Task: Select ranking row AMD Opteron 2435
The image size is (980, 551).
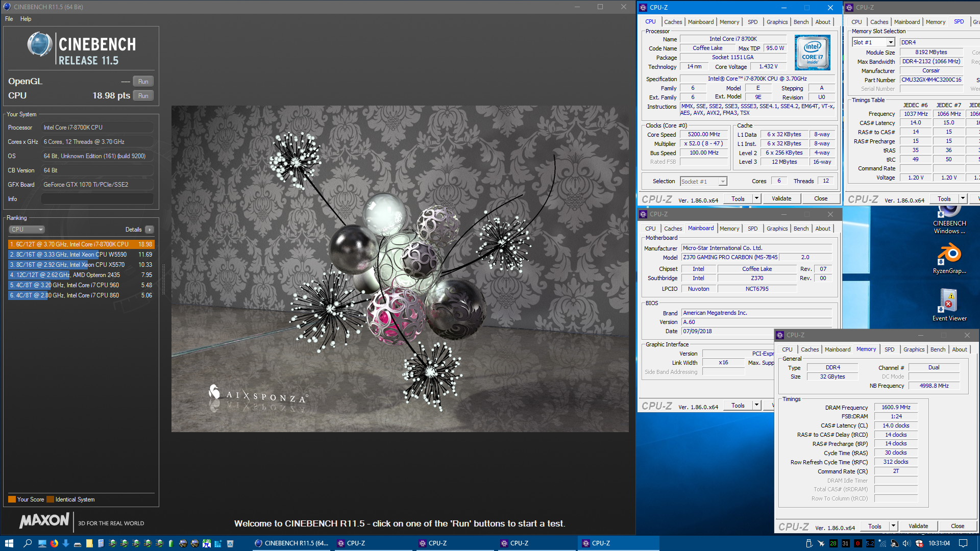Action: [x=81, y=275]
